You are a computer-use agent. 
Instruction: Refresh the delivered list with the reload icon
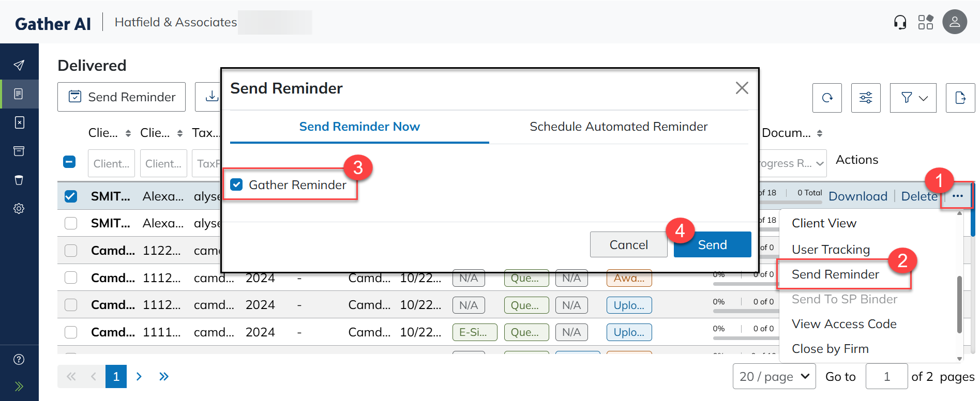(827, 98)
